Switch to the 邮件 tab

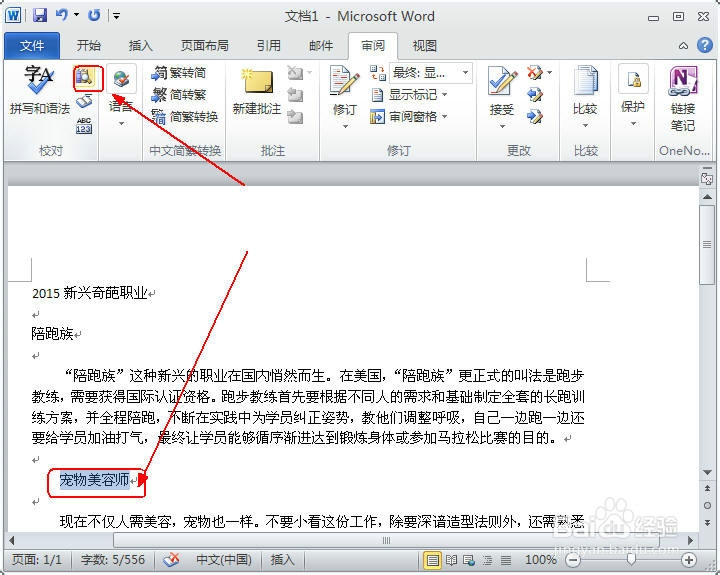tap(321, 45)
